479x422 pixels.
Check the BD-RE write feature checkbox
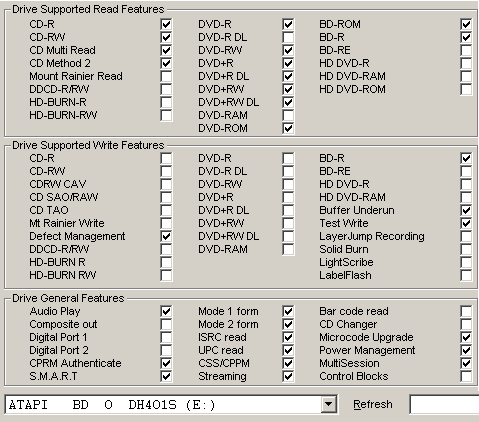click(466, 171)
